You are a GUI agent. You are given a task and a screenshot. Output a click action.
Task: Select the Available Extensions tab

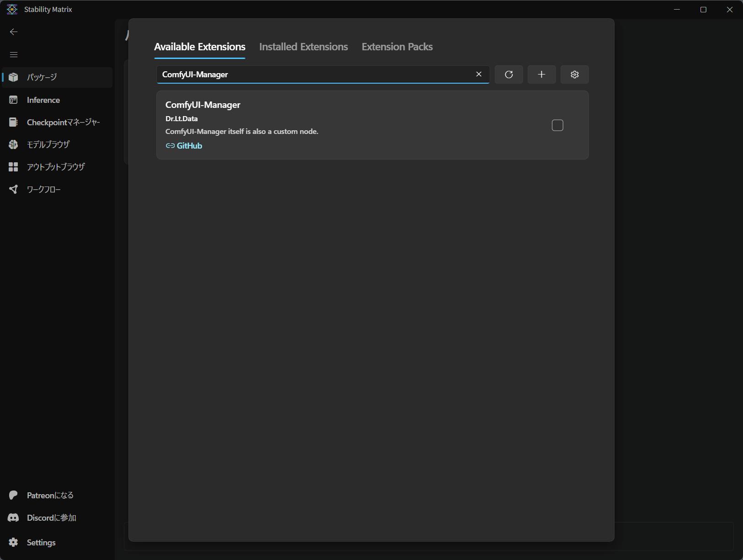pos(199,47)
